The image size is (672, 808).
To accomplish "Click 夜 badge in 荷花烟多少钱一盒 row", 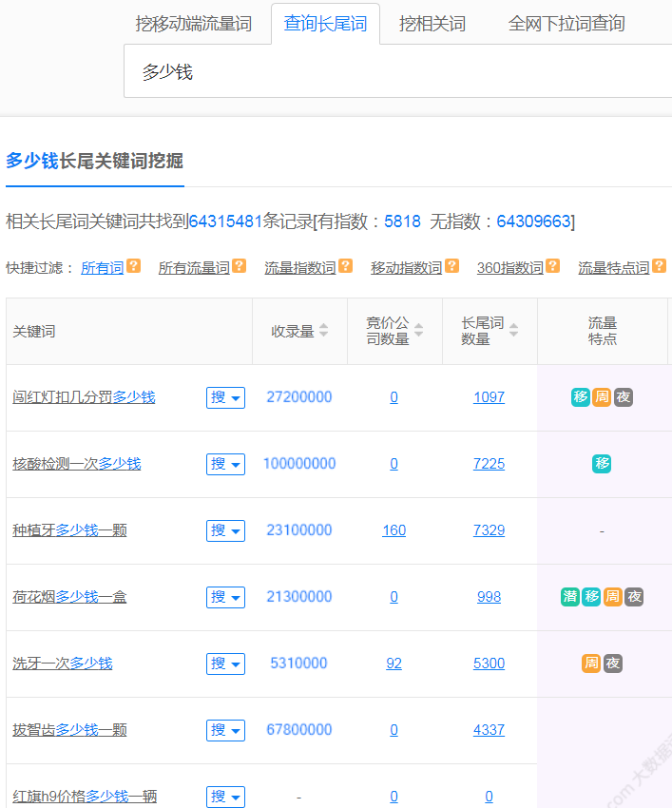I will 634,597.
